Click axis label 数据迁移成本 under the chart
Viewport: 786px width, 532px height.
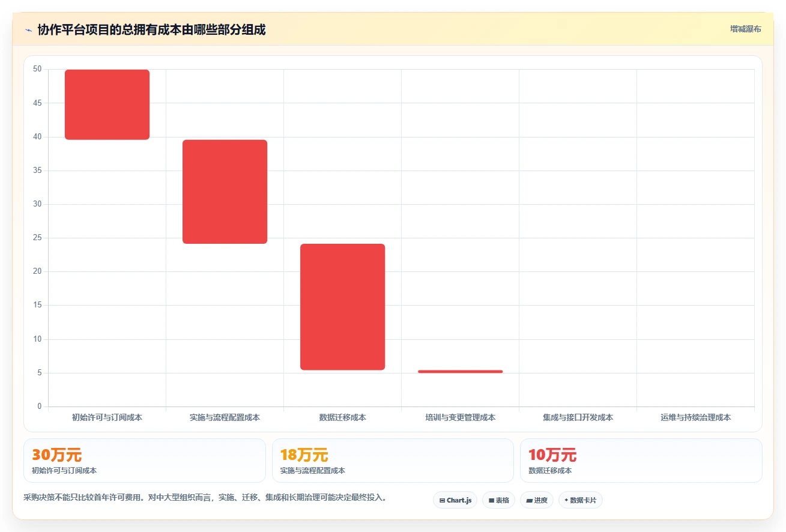pos(342,417)
